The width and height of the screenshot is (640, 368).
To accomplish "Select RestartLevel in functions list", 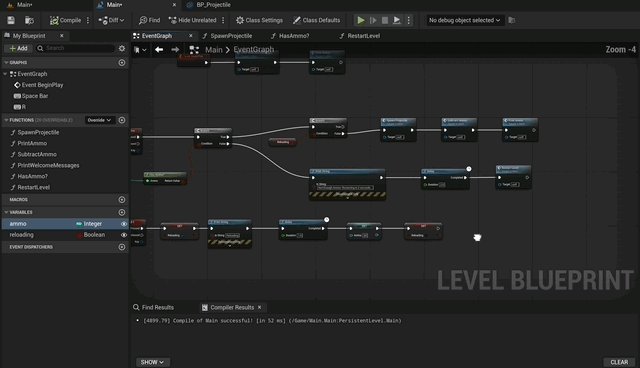I will (33, 187).
